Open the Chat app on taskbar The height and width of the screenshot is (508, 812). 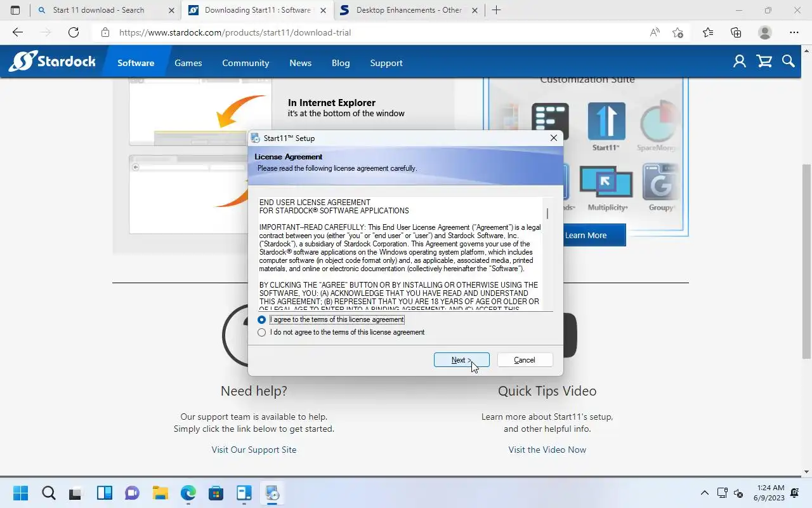tap(132, 493)
